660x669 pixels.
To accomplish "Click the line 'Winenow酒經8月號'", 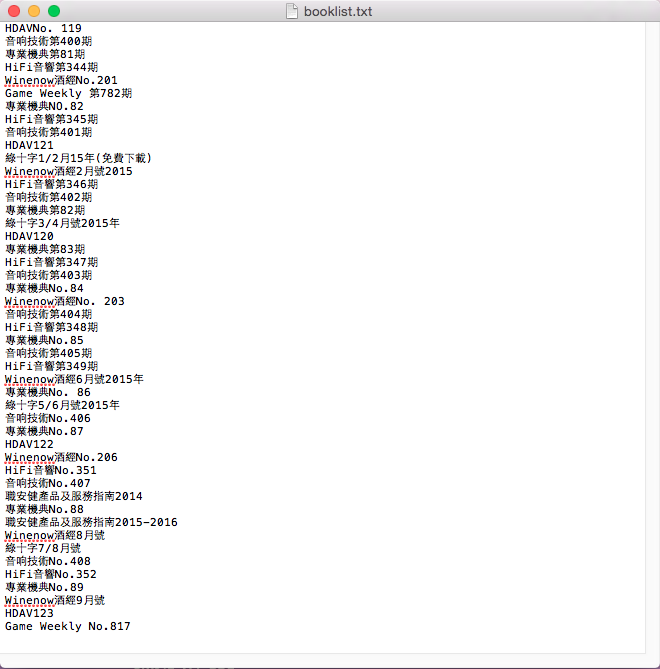I will coord(55,535).
